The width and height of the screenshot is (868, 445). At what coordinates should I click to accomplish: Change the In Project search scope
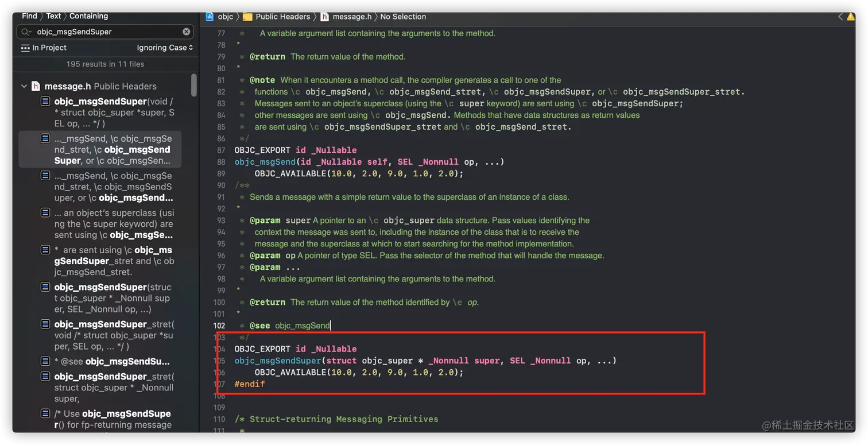(44, 48)
